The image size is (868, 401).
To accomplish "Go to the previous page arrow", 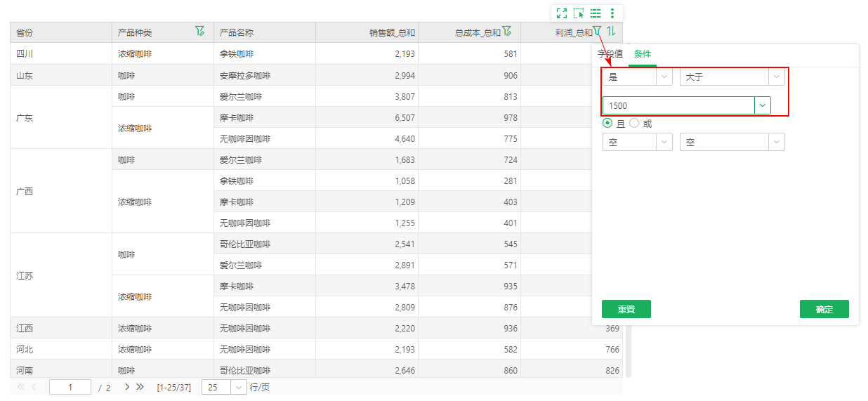I will tap(34, 387).
